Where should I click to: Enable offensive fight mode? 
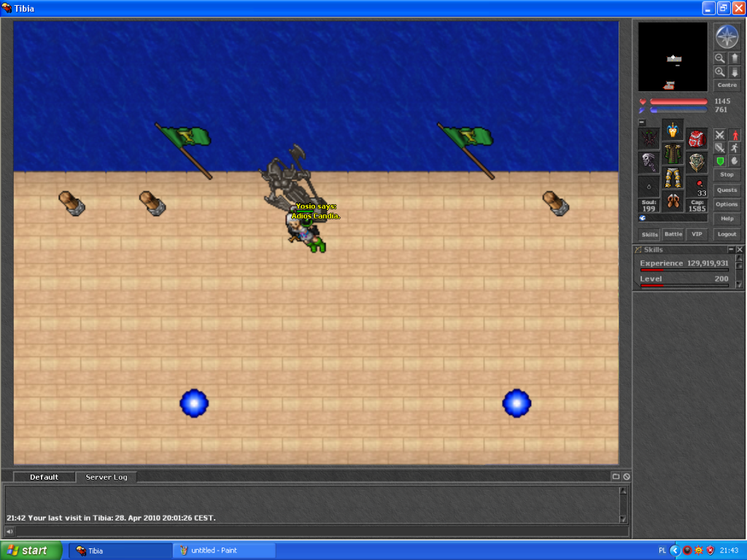[x=720, y=135]
